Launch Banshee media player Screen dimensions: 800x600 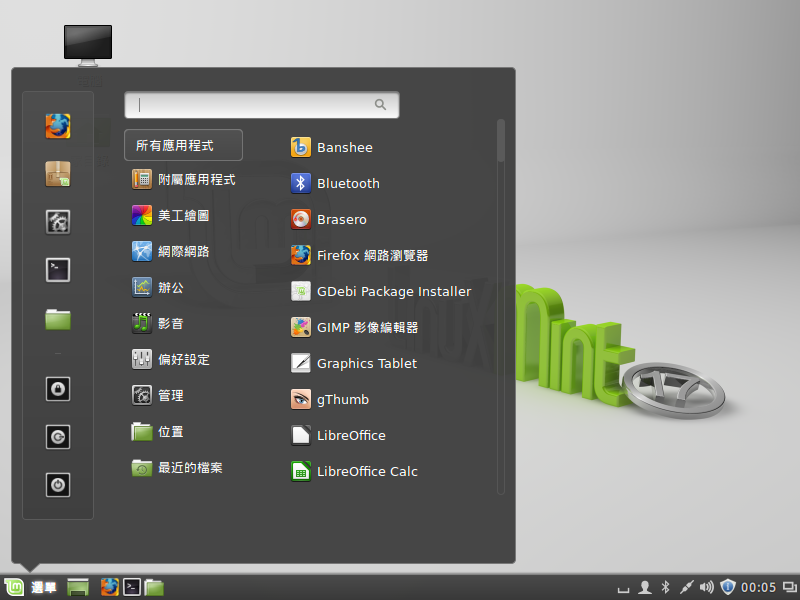(344, 148)
